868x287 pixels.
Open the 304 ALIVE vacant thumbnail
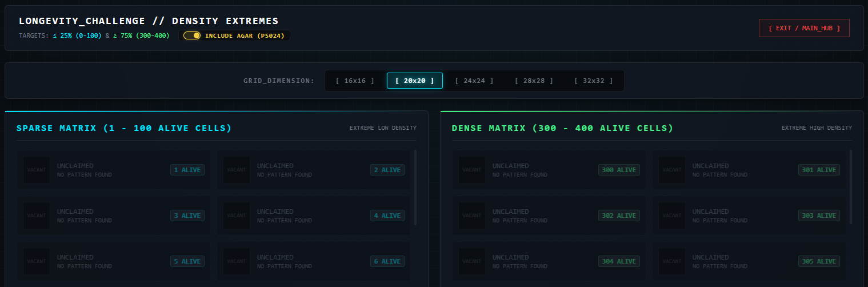point(472,261)
